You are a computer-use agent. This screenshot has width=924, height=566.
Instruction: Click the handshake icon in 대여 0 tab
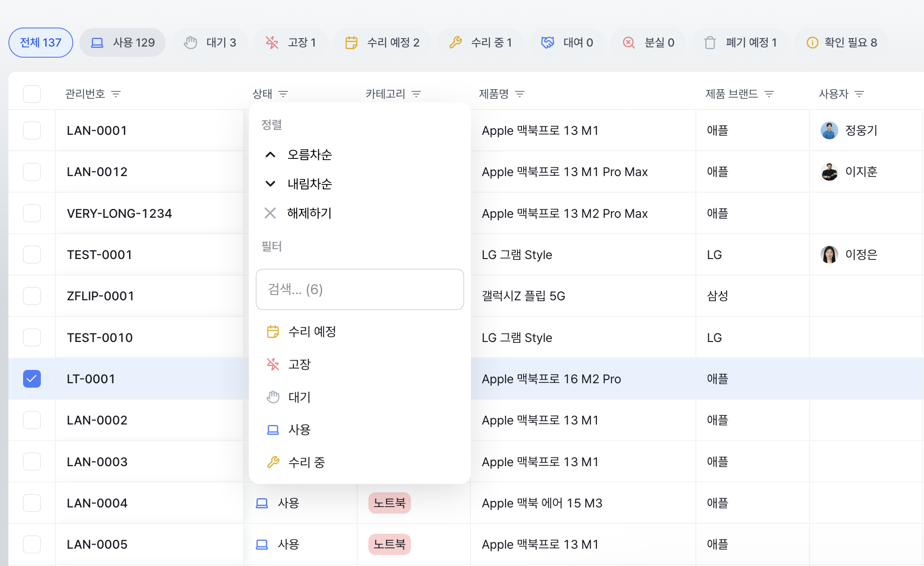(x=547, y=43)
